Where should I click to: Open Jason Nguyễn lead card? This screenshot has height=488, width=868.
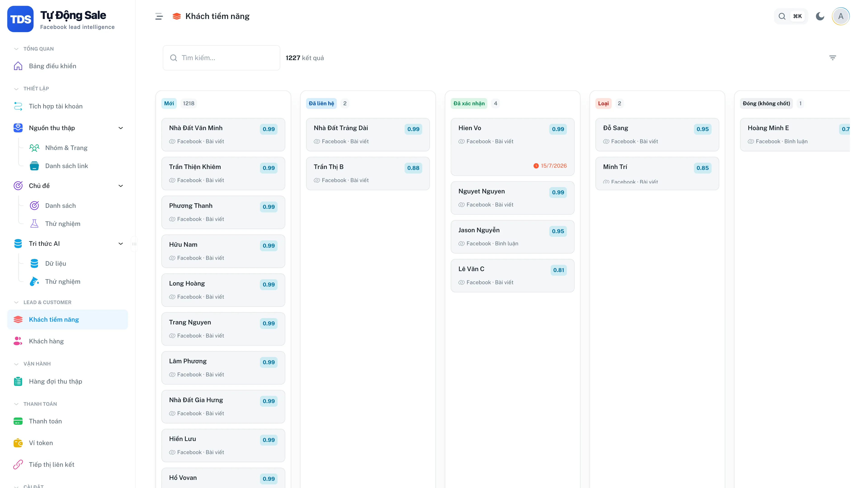pyautogui.click(x=512, y=237)
